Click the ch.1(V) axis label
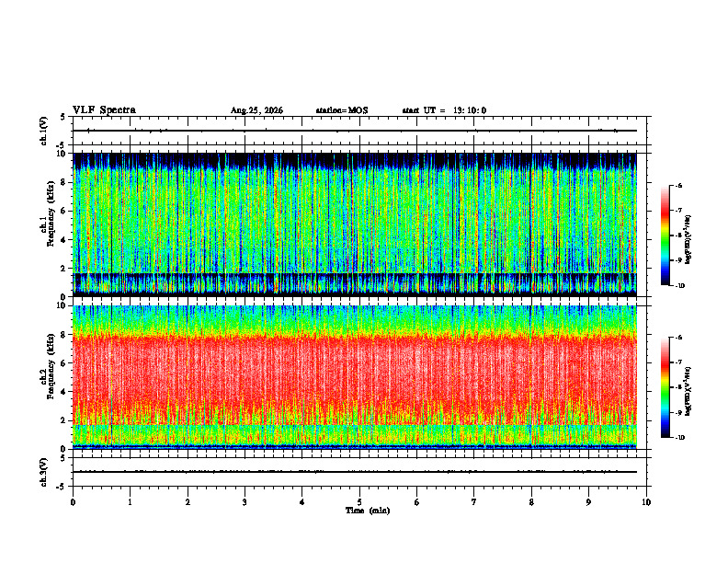 [44, 131]
